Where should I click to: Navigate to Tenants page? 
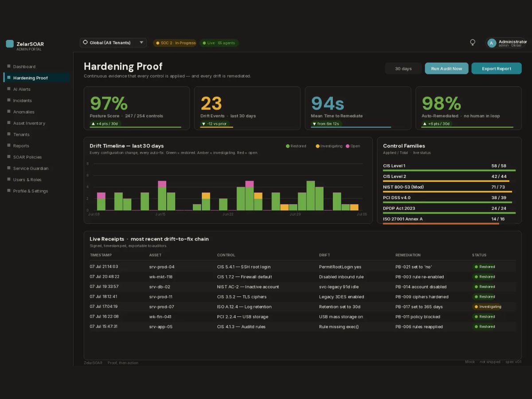click(21, 134)
